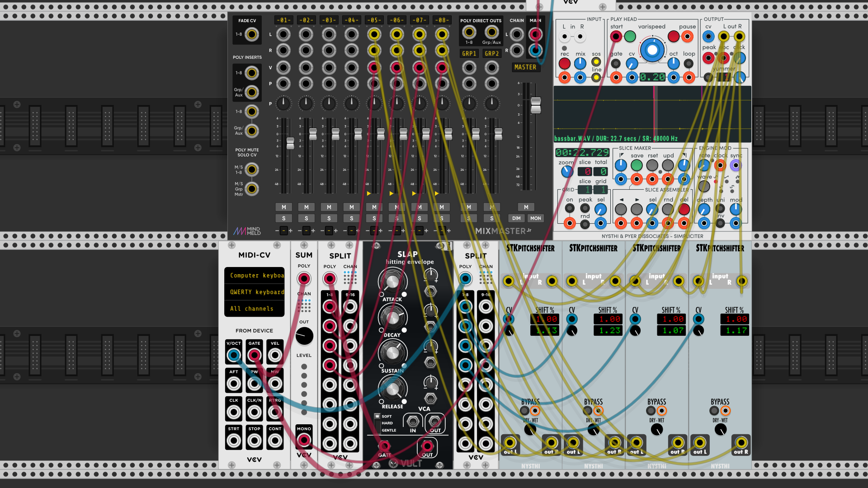Click the V/OCT output jack on MIDI-CV
This screenshot has height=488, width=868.
pyautogui.click(x=234, y=355)
